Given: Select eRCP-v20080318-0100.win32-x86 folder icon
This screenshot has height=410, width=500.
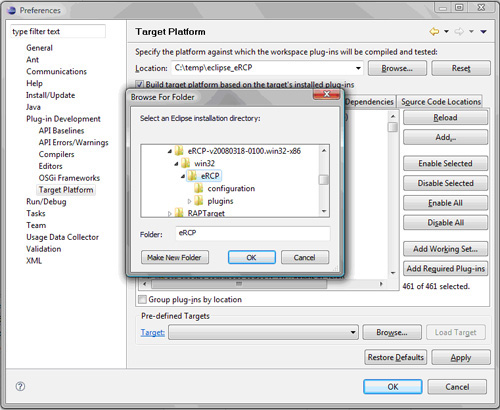Looking at the screenshot, I should [179, 151].
